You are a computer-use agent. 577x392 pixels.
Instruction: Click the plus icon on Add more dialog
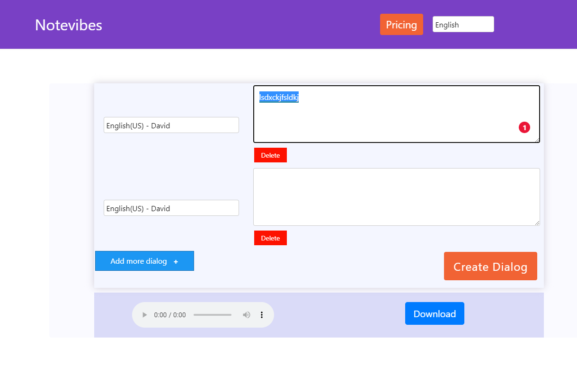tap(176, 261)
